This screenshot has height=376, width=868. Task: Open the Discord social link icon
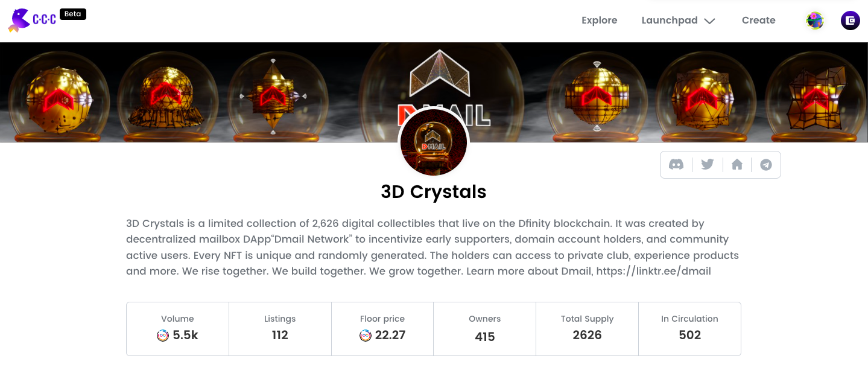point(676,164)
